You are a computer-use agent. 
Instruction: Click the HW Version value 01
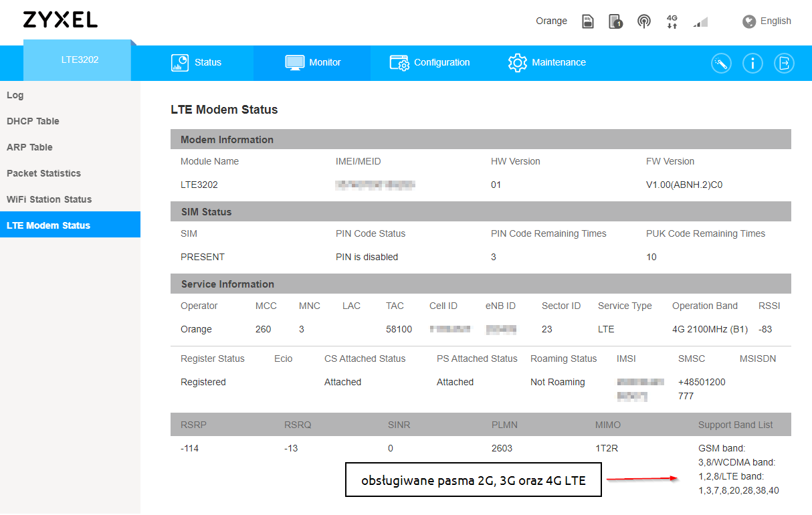point(496,185)
